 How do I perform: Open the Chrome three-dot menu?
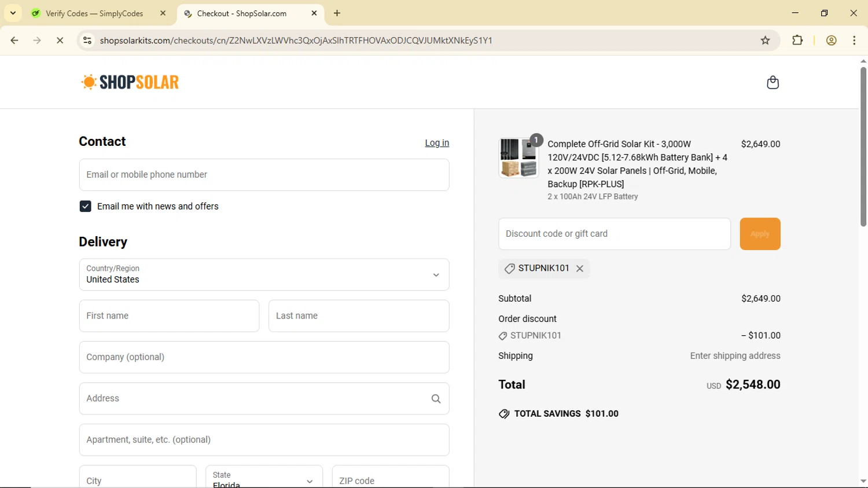coord(854,41)
